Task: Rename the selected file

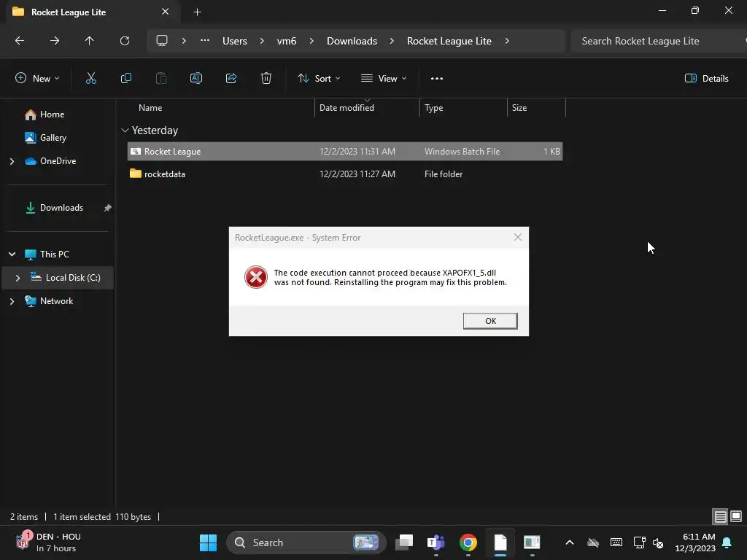Action: click(196, 78)
